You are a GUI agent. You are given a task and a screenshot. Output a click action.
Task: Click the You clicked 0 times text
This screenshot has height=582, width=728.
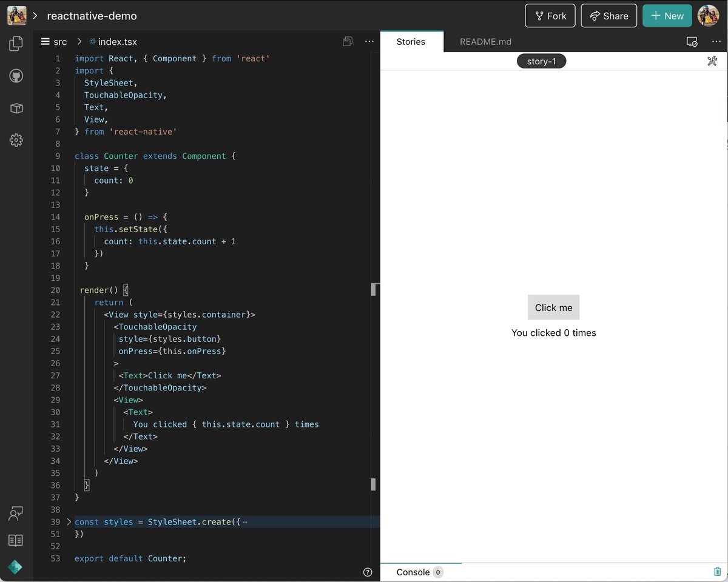pyautogui.click(x=553, y=333)
